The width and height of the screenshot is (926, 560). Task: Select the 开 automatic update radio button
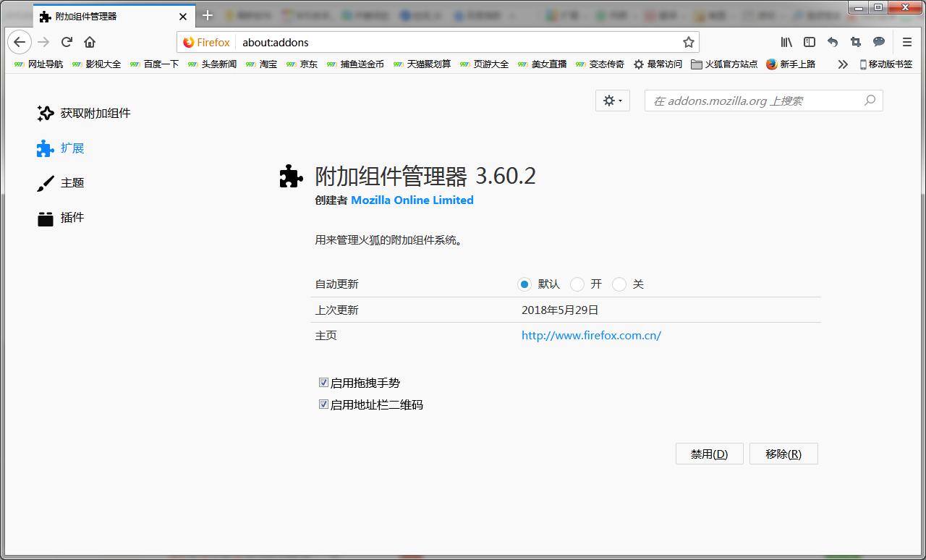coord(577,284)
